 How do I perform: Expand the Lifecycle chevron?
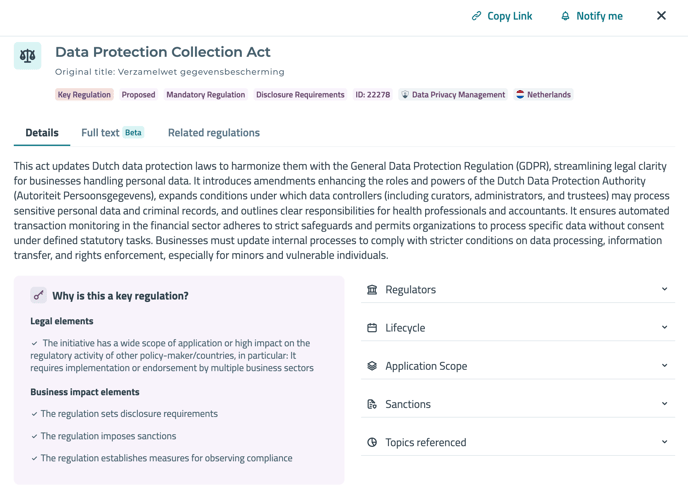[x=664, y=328]
